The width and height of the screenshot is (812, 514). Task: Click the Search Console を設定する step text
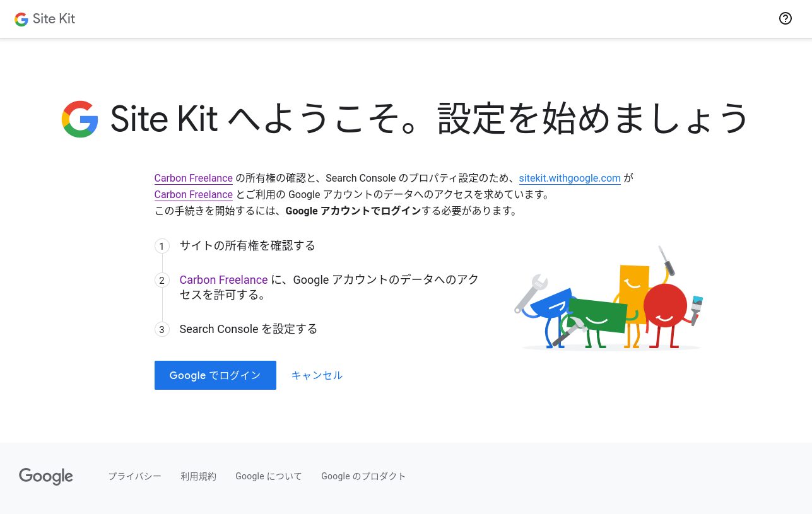coord(249,329)
